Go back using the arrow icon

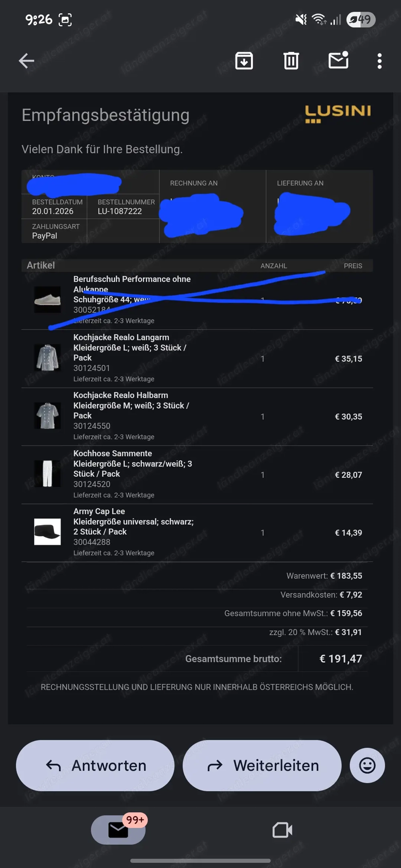click(x=26, y=61)
